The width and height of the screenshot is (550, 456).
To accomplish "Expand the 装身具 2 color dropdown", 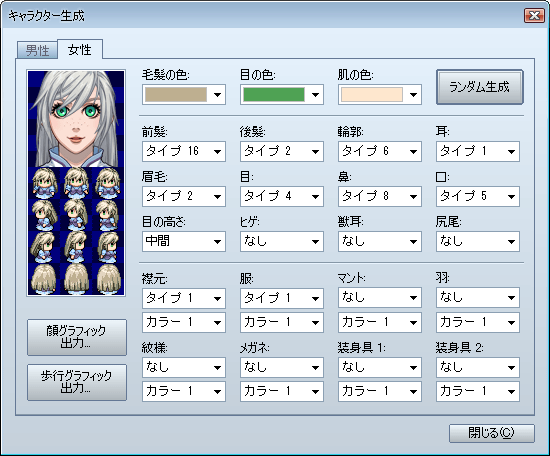I will pyautogui.click(x=478, y=391).
